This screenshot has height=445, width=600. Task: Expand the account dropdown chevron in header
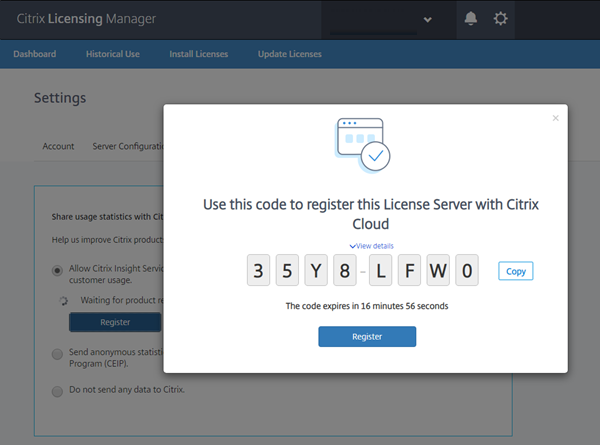[x=427, y=20]
